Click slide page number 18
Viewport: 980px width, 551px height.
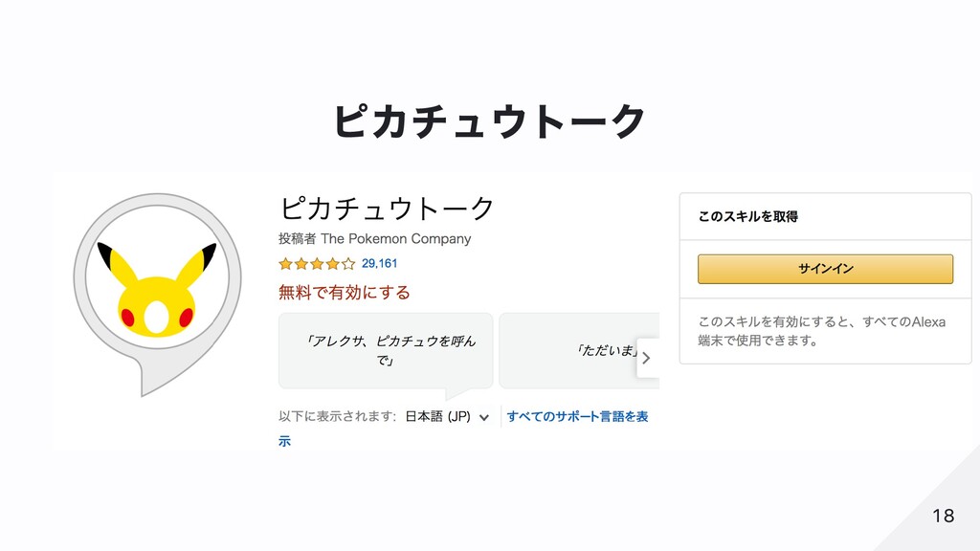point(943,517)
